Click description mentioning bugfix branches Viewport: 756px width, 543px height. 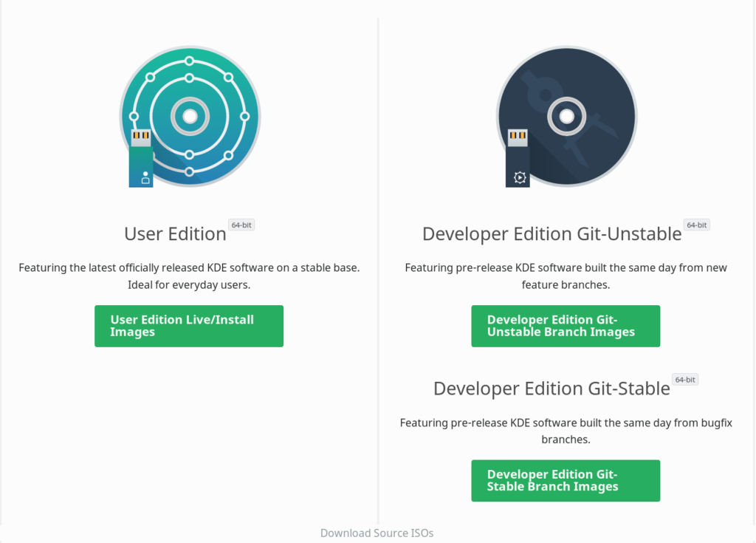coord(566,431)
